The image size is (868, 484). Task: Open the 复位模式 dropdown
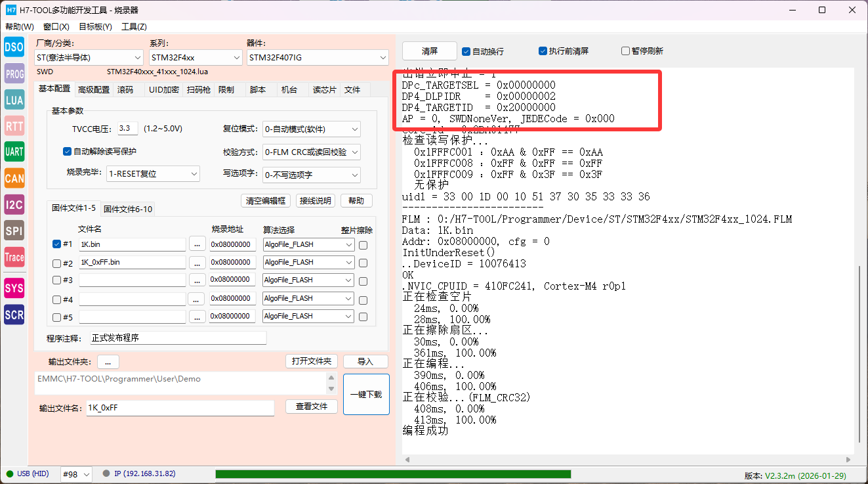[x=311, y=129]
